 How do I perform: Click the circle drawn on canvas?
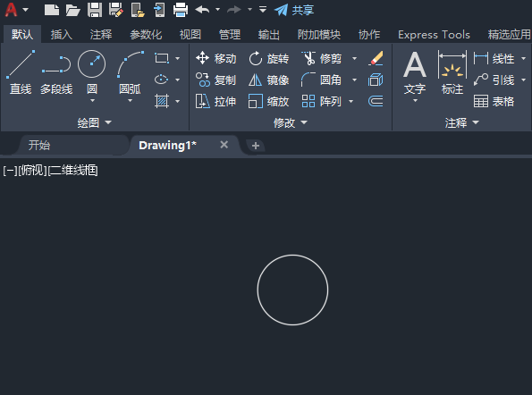click(x=292, y=255)
